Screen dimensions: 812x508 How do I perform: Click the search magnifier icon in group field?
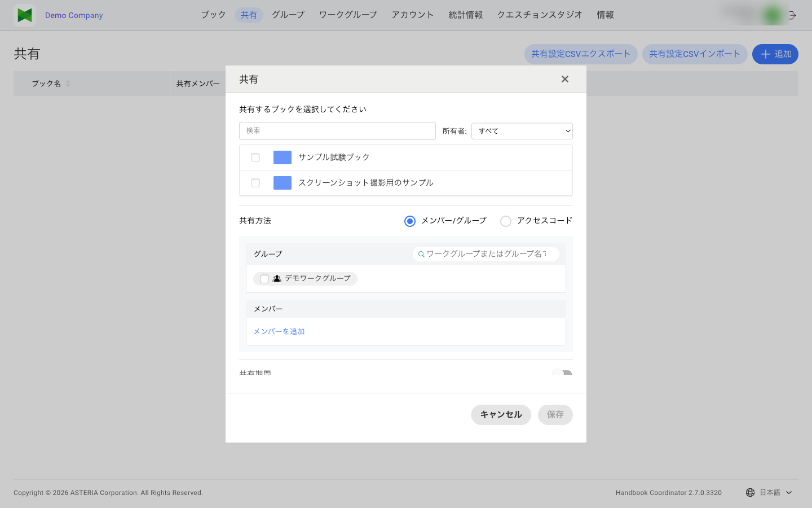421,254
